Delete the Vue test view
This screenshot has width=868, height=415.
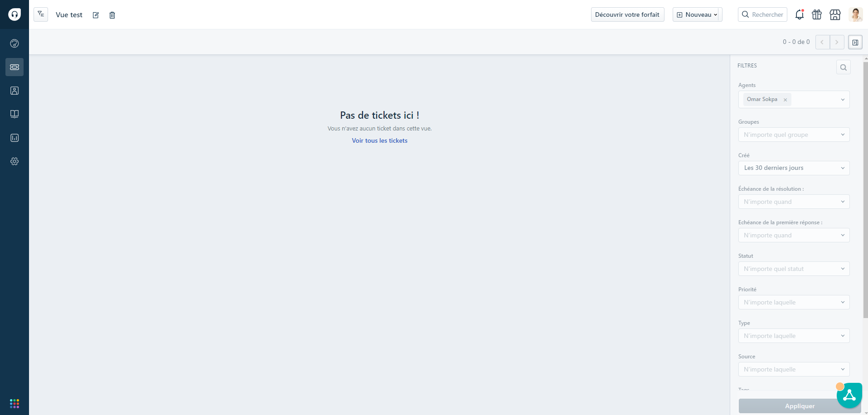pyautogui.click(x=112, y=15)
